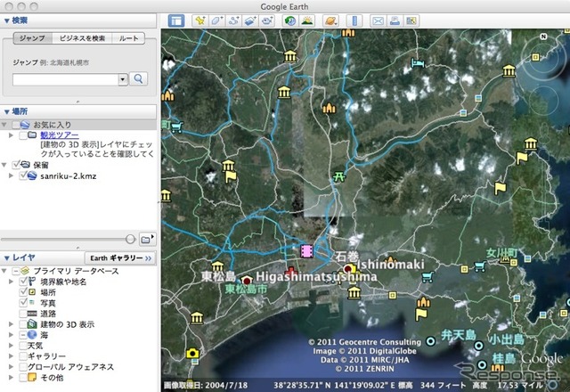Click the 女川町 town label
The image size is (570, 392).
pos(502,252)
